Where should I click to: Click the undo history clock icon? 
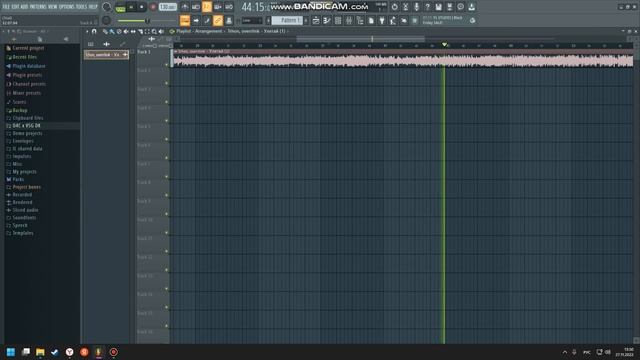point(394,7)
